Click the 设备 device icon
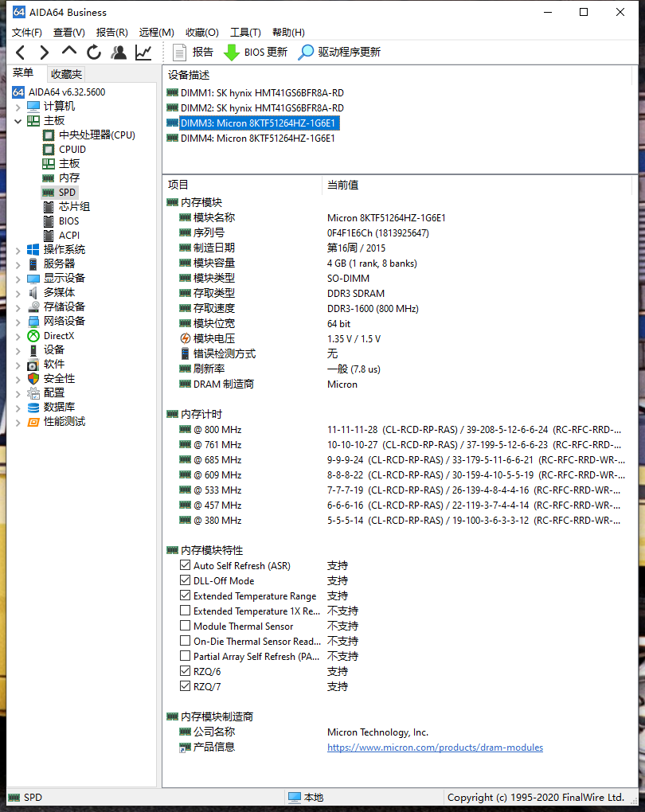This screenshot has height=812, width=645. click(33, 350)
